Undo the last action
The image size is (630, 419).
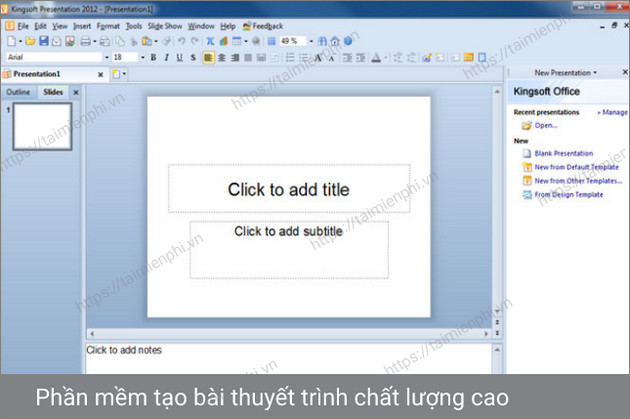[x=181, y=41]
